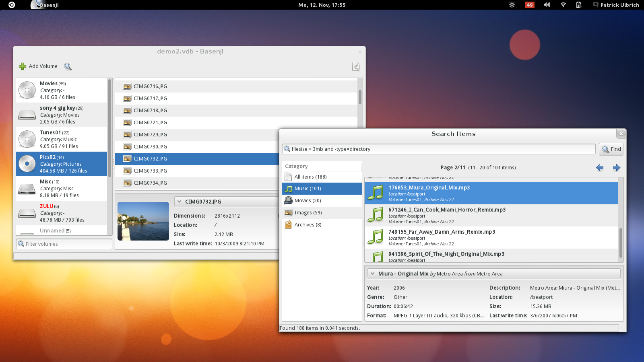Click the Filter volumes input field
This screenshot has height=362, width=644.
[x=64, y=244]
